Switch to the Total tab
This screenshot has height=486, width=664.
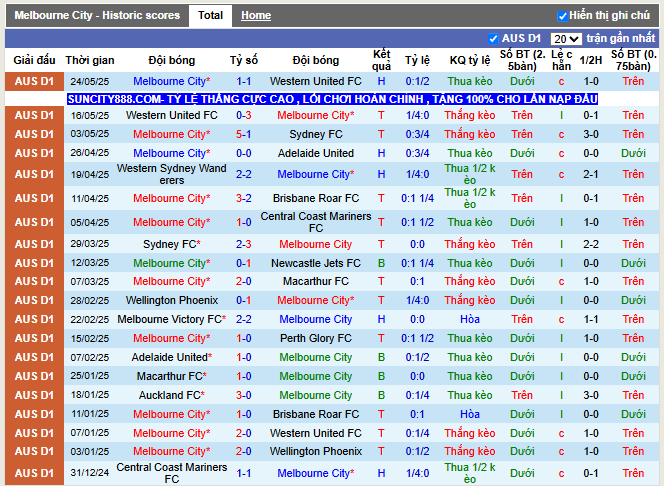pos(210,16)
